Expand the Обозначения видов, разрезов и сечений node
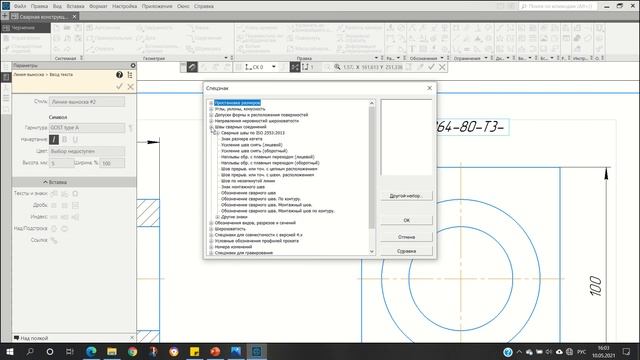The height and width of the screenshot is (360, 640). tap(211, 223)
